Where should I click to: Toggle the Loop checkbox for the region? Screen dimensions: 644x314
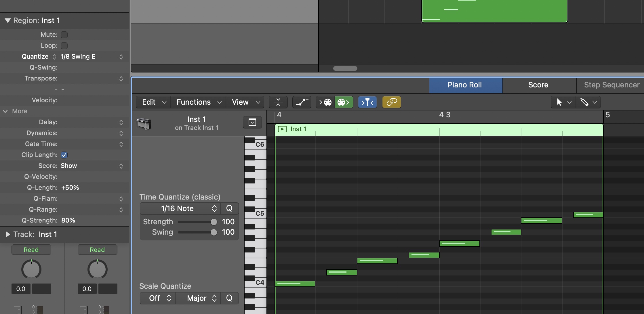pyautogui.click(x=64, y=45)
